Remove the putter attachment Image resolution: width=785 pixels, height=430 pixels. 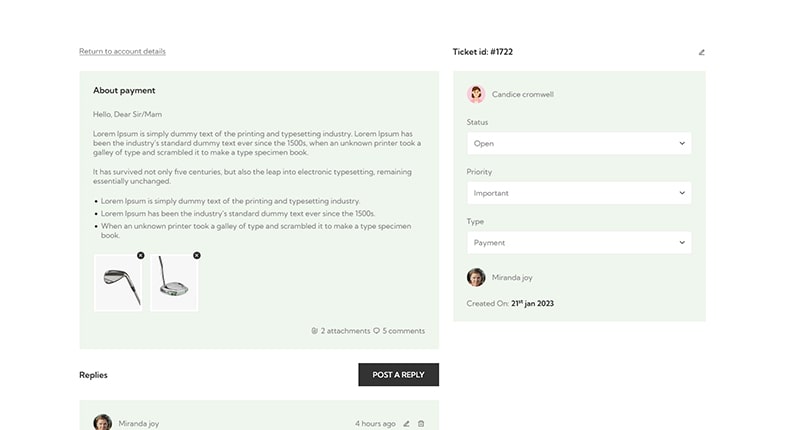pyautogui.click(x=197, y=255)
